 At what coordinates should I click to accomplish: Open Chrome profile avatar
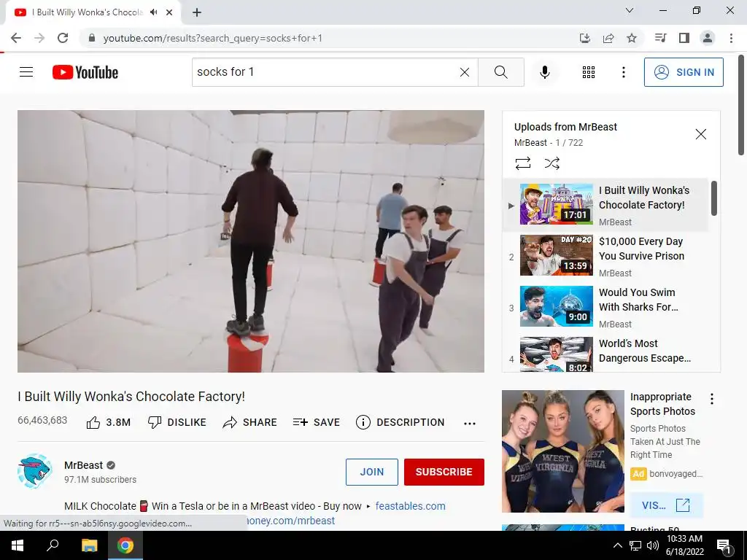point(708,38)
